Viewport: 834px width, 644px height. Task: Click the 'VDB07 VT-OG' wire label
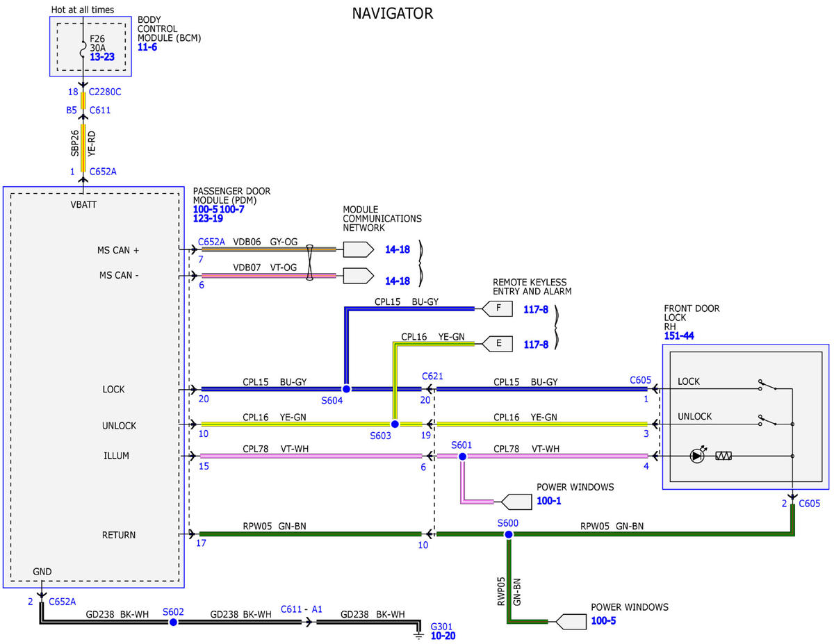click(265, 267)
